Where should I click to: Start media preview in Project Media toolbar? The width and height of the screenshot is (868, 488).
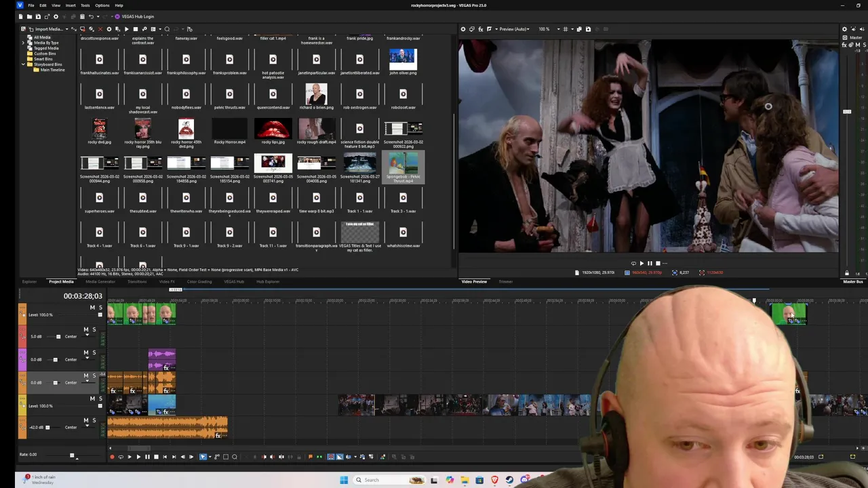pos(126,29)
